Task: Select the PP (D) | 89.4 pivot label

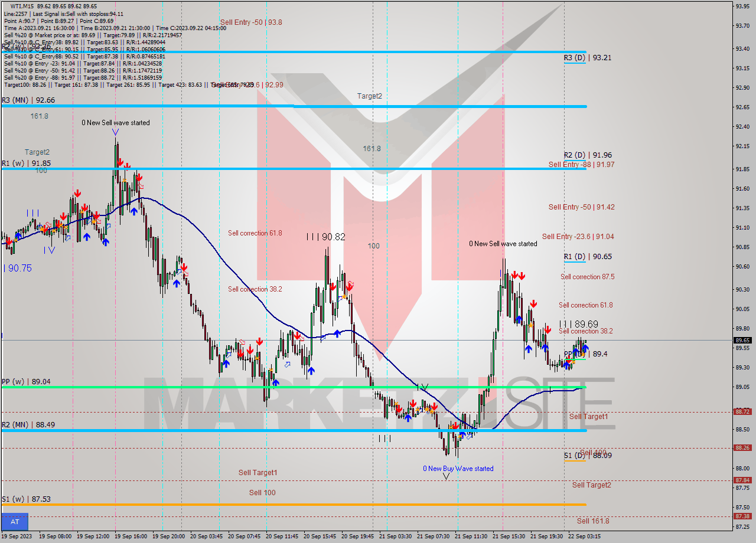Action: [x=585, y=354]
